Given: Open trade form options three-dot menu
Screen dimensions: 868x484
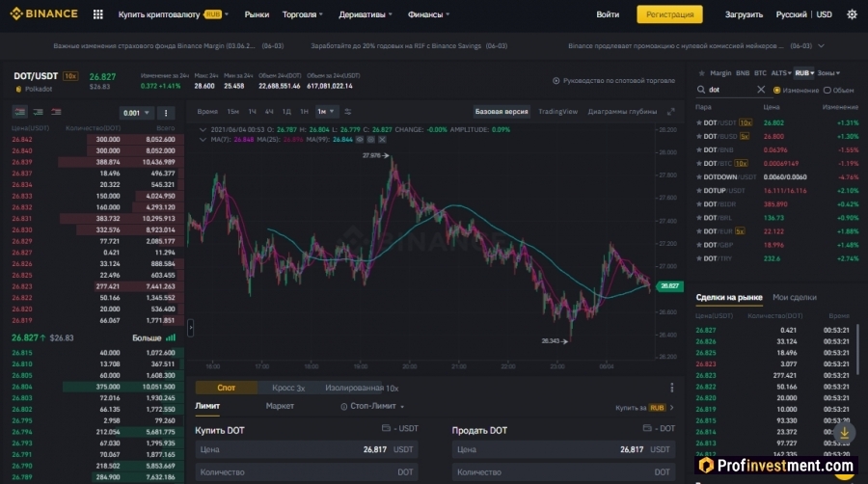Looking at the screenshot, I should pos(672,388).
